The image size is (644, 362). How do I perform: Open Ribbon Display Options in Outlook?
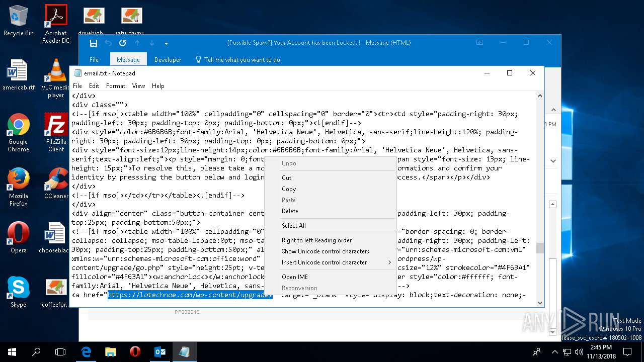click(480, 43)
